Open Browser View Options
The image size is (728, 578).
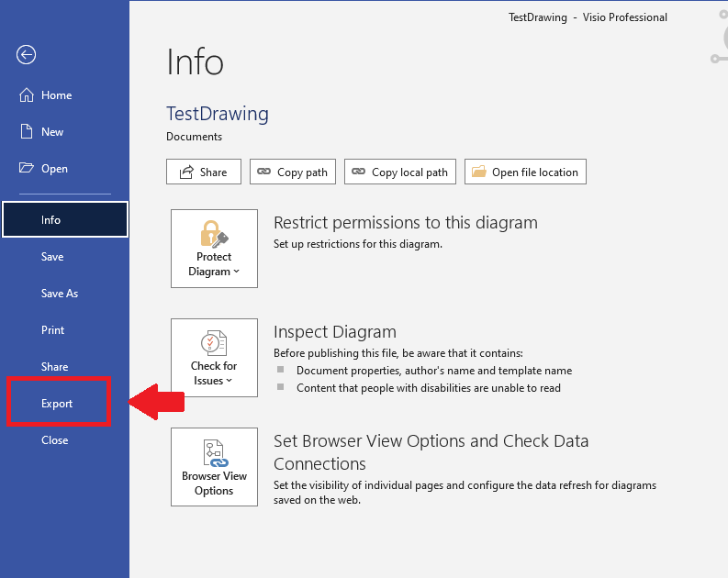click(x=214, y=467)
